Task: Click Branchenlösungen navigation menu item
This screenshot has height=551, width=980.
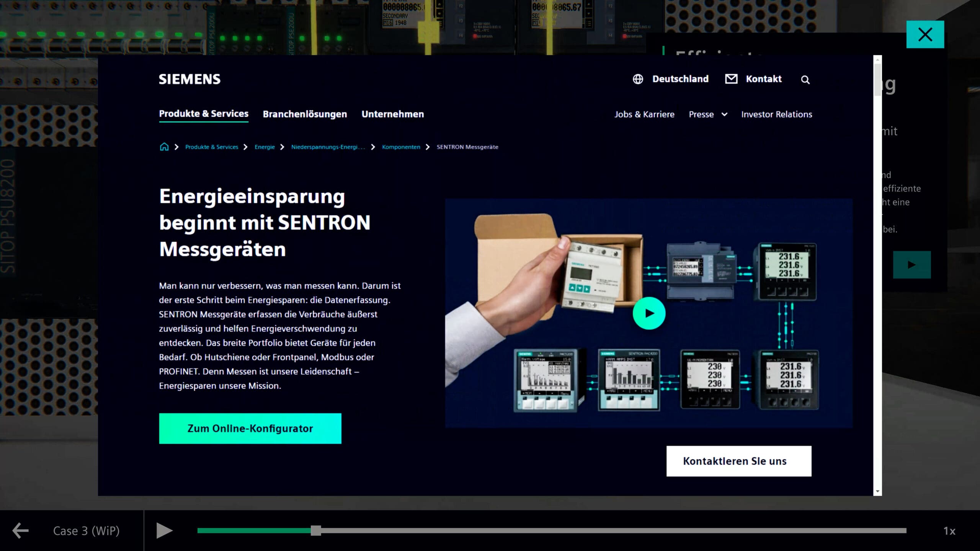Action: point(305,114)
